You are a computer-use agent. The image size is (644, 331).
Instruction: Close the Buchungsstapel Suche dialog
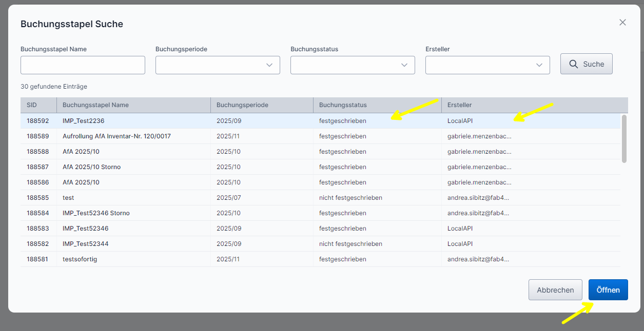622,23
